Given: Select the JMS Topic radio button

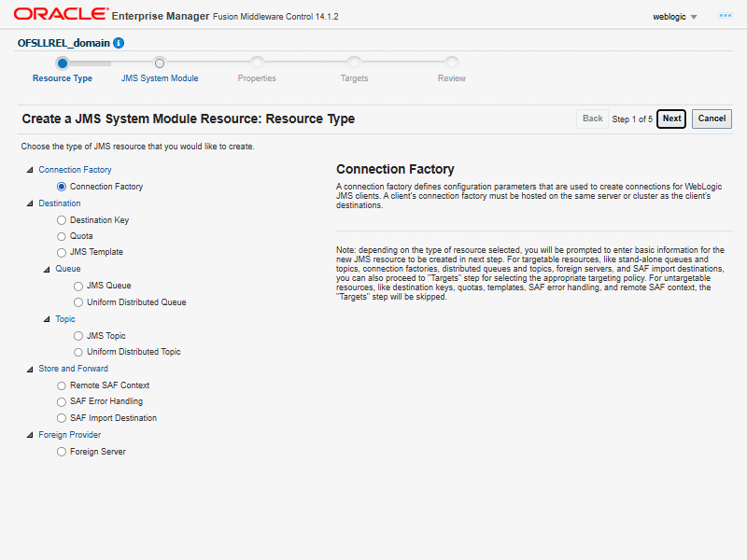Looking at the screenshot, I should (x=78, y=336).
